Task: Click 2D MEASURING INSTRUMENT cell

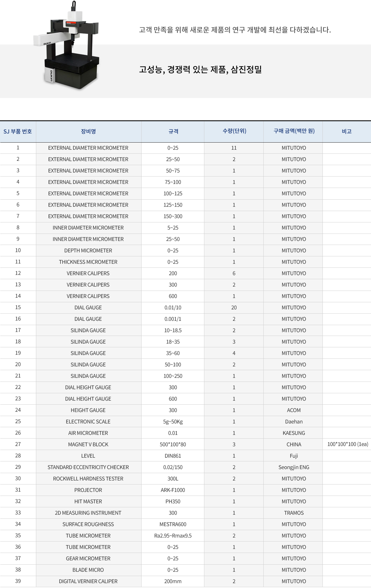Action: pos(88,513)
